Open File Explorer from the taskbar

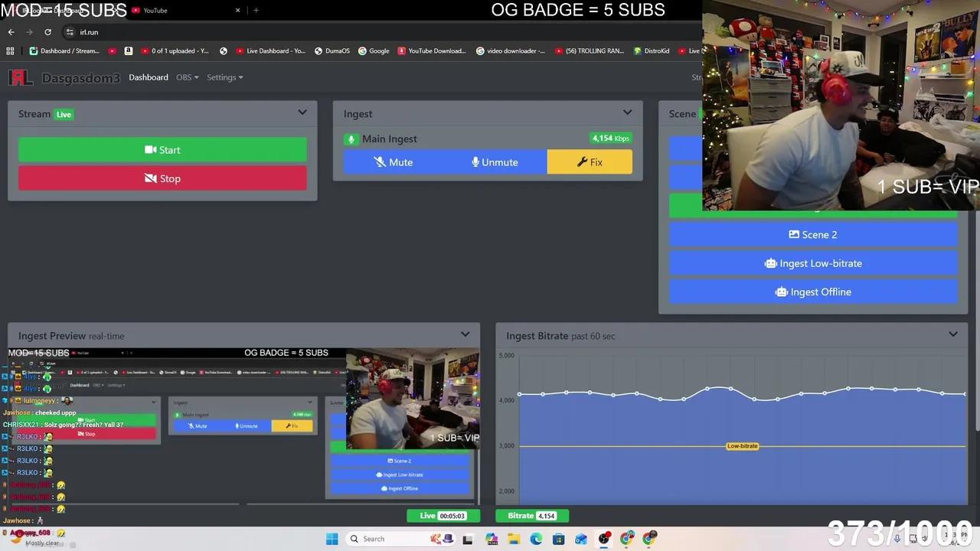pos(514,539)
